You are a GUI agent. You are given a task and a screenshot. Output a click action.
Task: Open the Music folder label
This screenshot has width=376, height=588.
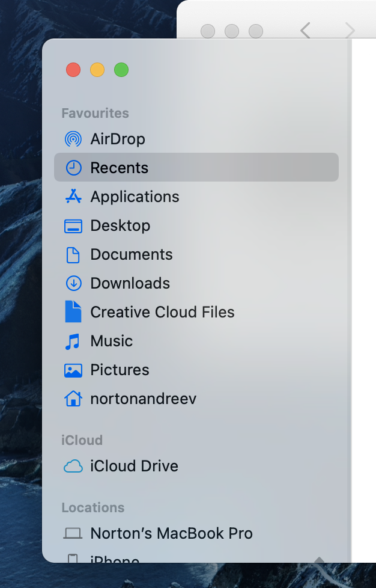pos(112,341)
